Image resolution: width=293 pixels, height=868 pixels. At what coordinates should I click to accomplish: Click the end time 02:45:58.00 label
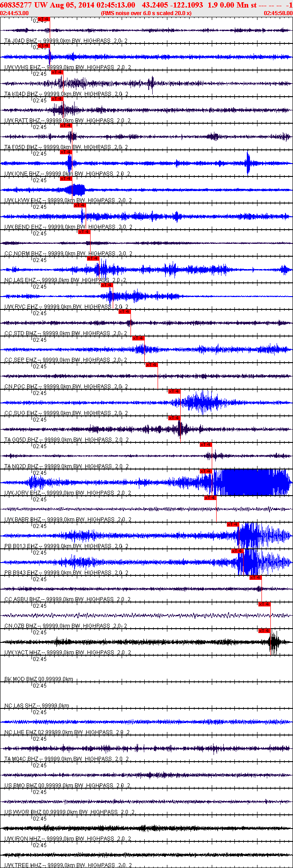[278, 13]
